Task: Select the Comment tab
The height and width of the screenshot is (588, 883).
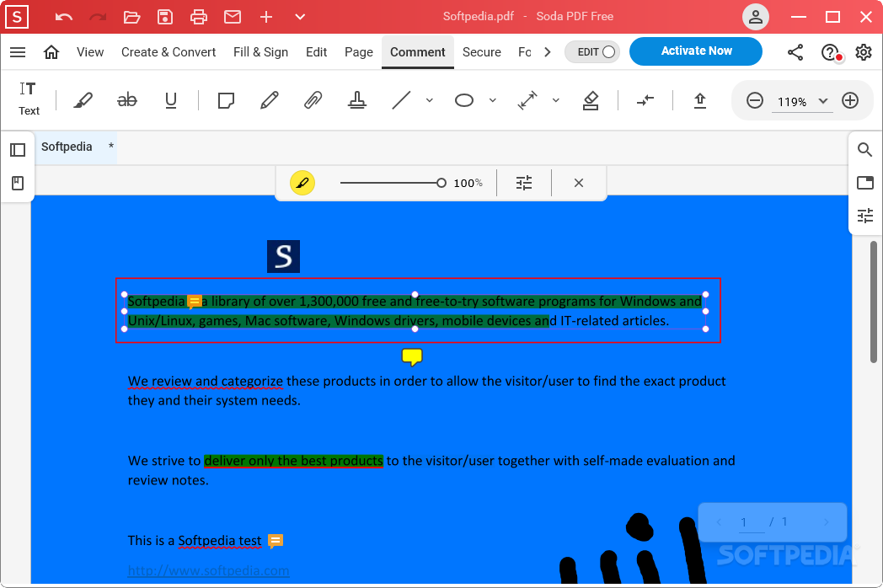Action: [418, 52]
